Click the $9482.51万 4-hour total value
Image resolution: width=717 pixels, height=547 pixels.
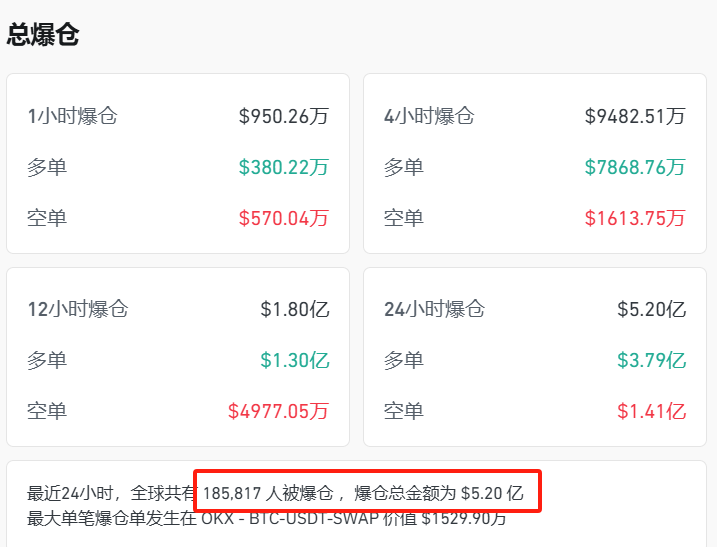[635, 116]
